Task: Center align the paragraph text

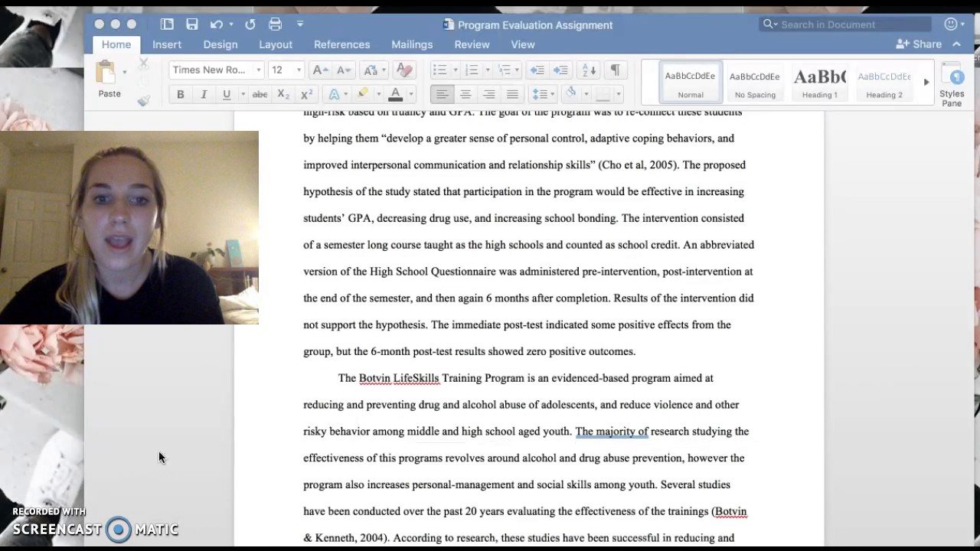Action: 465,94
